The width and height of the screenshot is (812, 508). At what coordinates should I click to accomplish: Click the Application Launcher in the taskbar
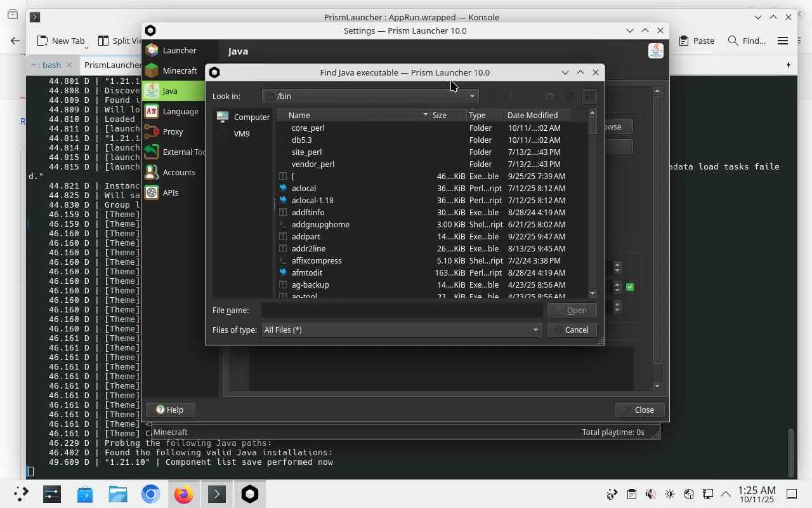coord(21,494)
